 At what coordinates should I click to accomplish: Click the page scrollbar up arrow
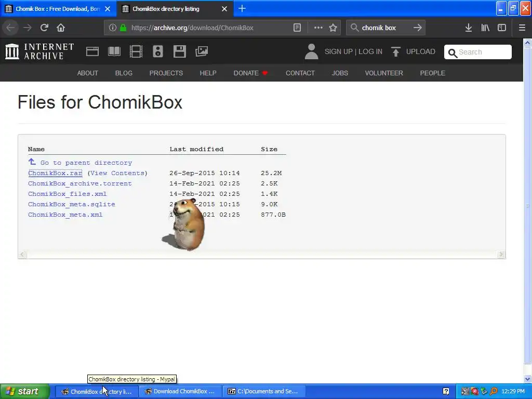pyautogui.click(x=527, y=43)
